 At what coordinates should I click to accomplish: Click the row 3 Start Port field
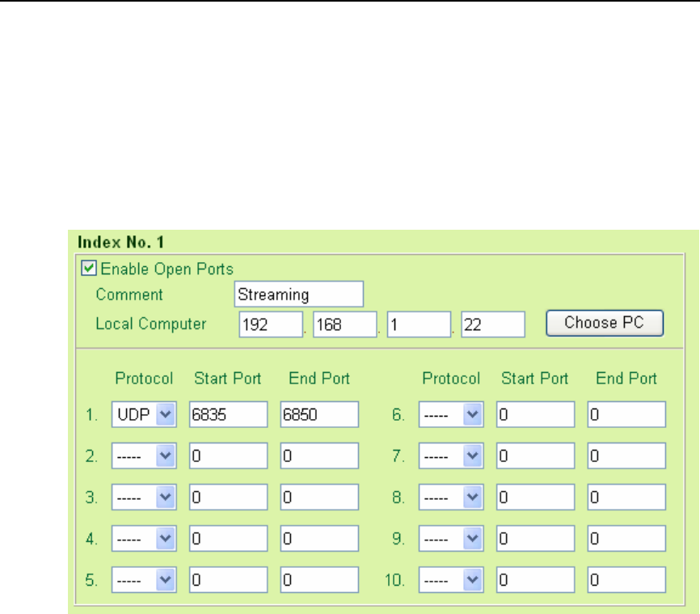tap(228, 497)
